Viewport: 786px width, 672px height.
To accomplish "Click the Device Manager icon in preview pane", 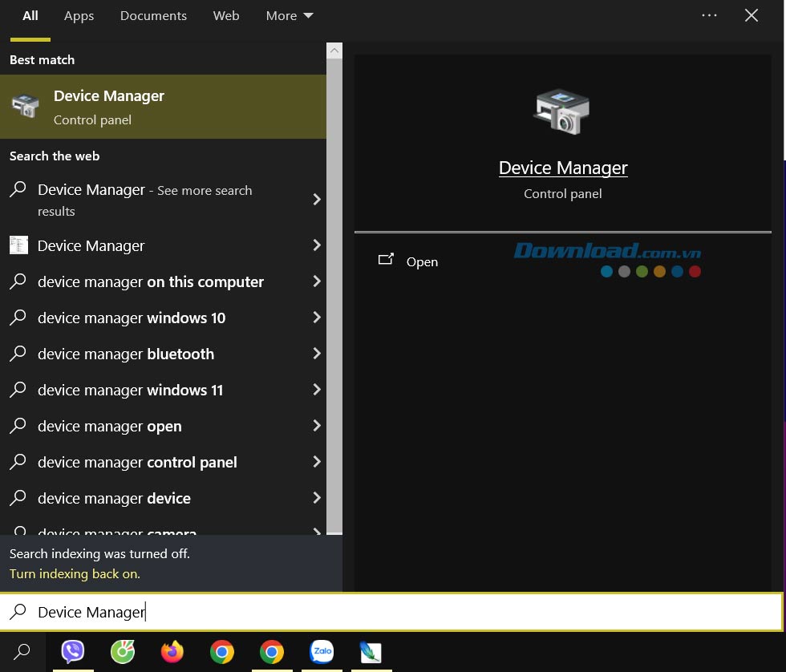I will tap(562, 111).
